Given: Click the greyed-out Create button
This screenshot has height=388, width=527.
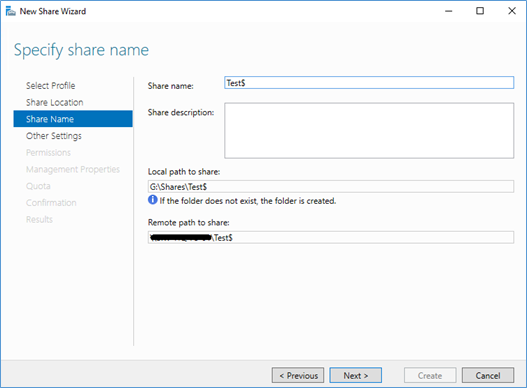Looking at the screenshot, I should pyautogui.click(x=430, y=375).
